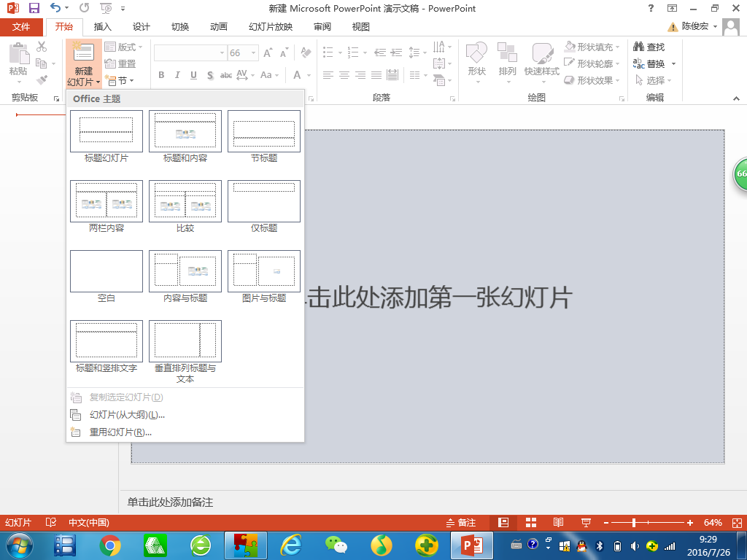The image size is (747, 560).
Task: Open spell check icon in status bar
Action: [x=50, y=522]
